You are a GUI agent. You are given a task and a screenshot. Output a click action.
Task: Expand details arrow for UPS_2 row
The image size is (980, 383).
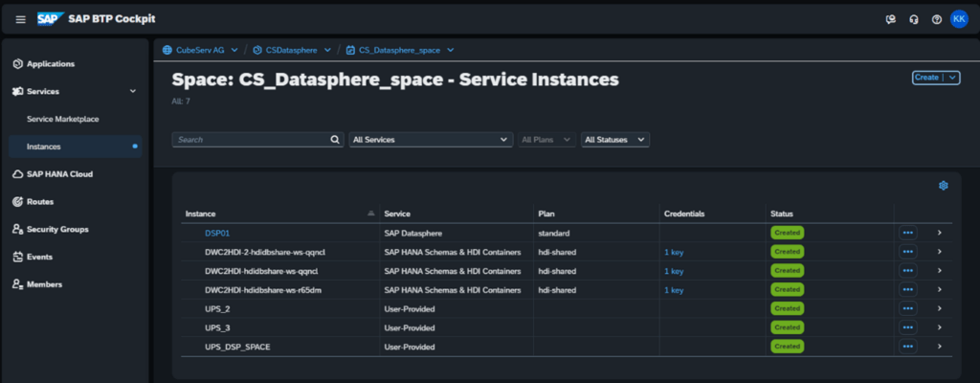[x=940, y=308]
